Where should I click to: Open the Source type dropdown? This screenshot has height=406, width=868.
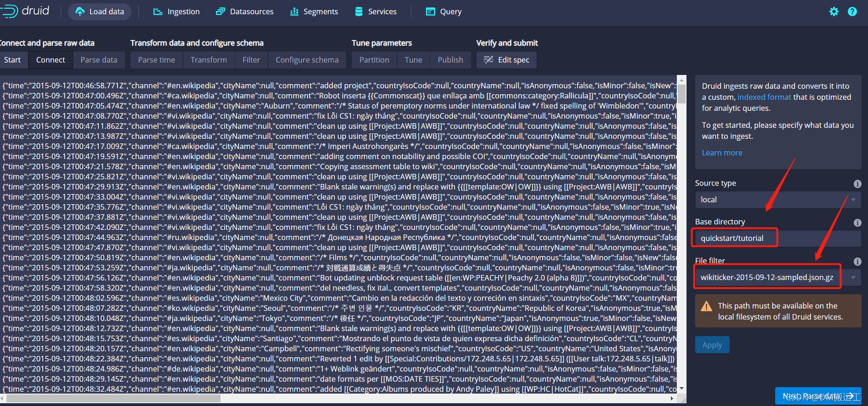[x=778, y=200]
